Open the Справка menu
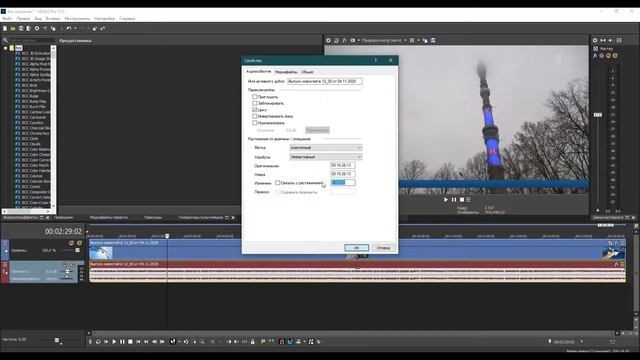Image resolution: width=640 pixels, height=360 pixels. pos(127,19)
